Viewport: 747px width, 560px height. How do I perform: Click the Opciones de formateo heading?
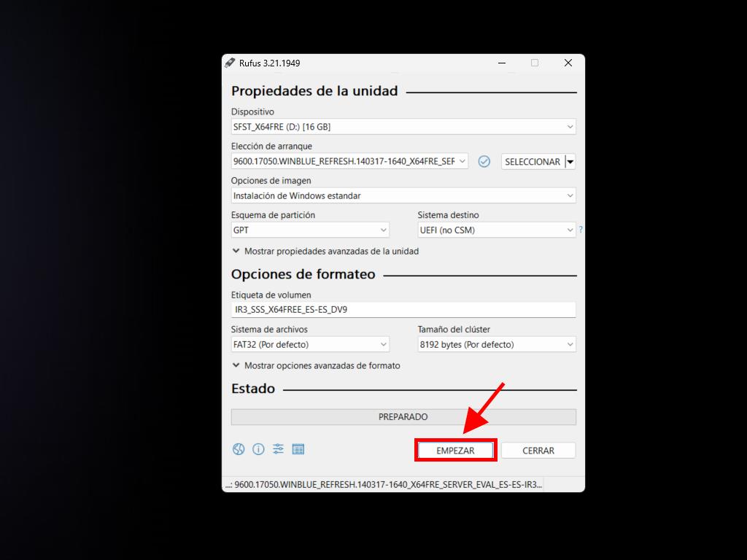coord(303,274)
